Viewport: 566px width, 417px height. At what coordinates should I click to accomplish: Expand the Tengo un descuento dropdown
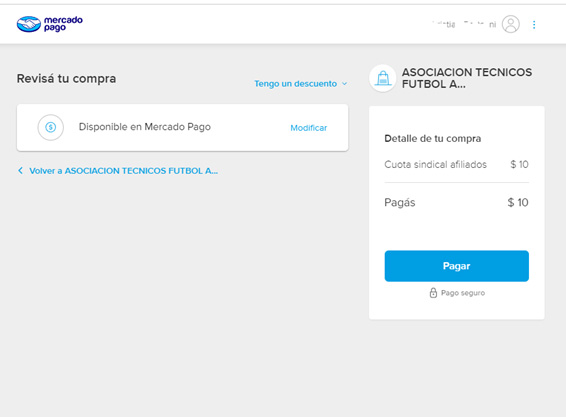tap(301, 84)
